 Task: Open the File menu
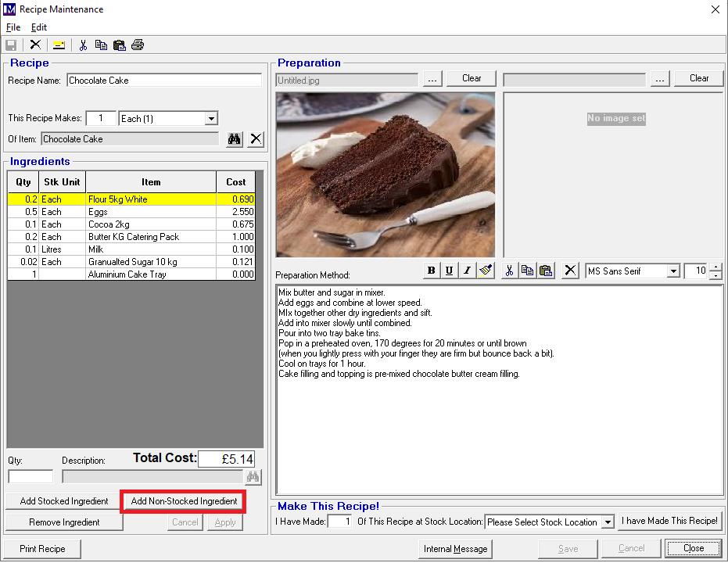(x=13, y=27)
